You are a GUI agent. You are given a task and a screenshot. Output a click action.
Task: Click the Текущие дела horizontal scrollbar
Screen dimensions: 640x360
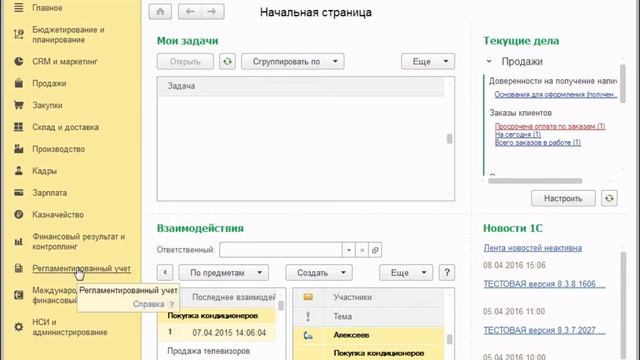point(535,180)
